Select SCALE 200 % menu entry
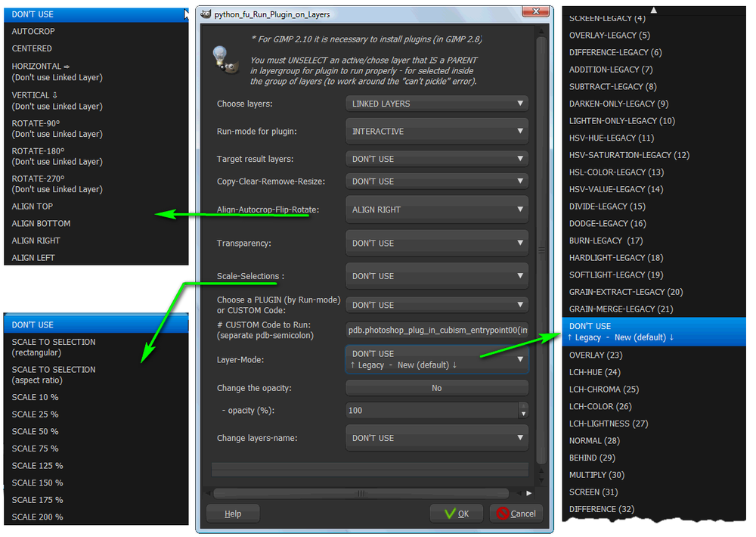Image resolution: width=756 pixels, height=537 pixels. coord(96,517)
